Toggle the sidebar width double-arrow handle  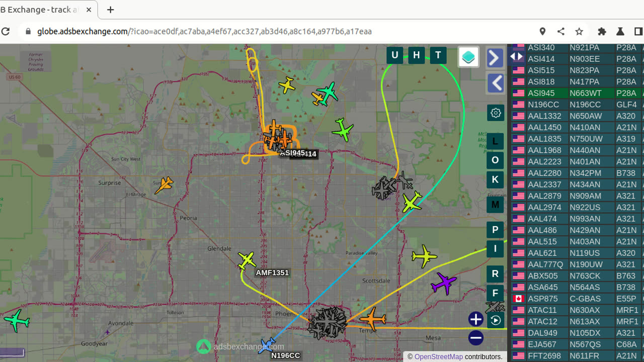[x=517, y=56]
